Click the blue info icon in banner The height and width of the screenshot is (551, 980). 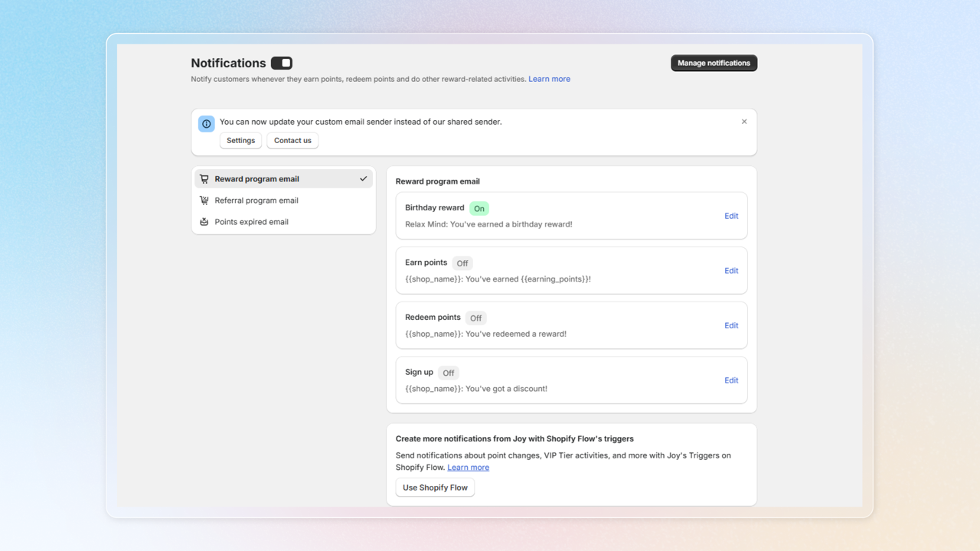[207, 124]
